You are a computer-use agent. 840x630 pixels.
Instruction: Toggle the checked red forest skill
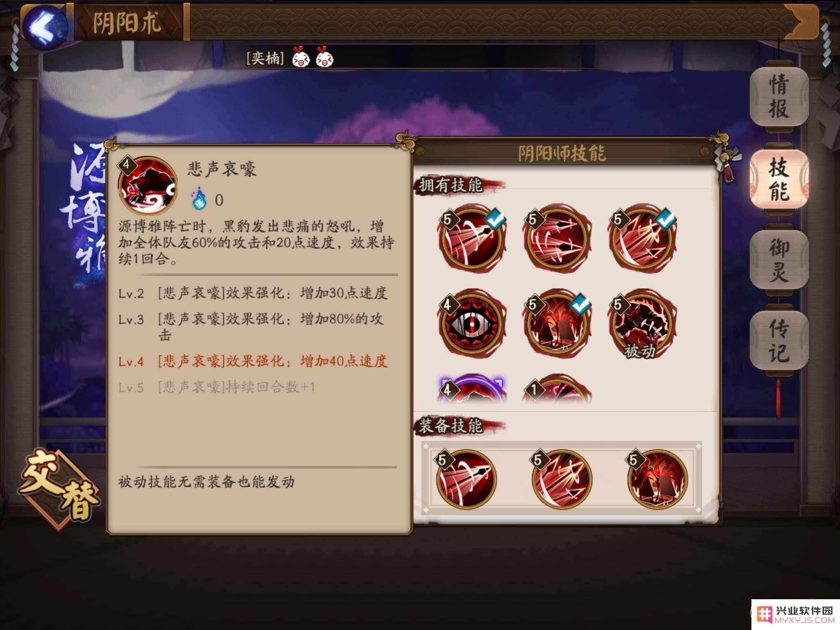[557, 323]
